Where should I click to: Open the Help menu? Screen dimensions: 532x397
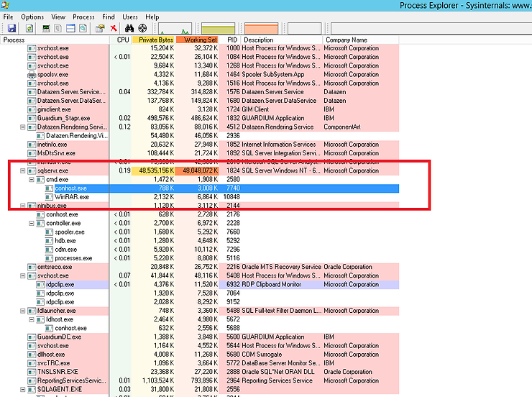[x=152, y=17]
